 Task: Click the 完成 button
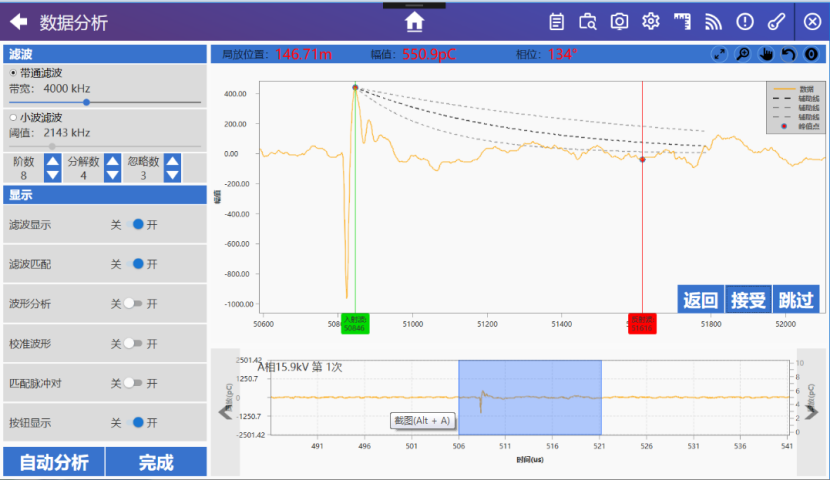coord(156,462)
